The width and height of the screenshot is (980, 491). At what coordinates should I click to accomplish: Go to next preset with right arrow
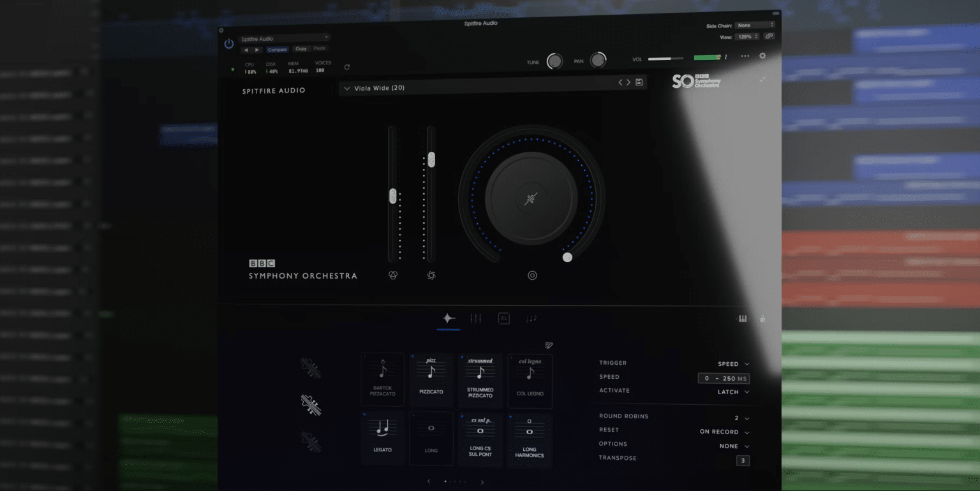tap(628, 82)
